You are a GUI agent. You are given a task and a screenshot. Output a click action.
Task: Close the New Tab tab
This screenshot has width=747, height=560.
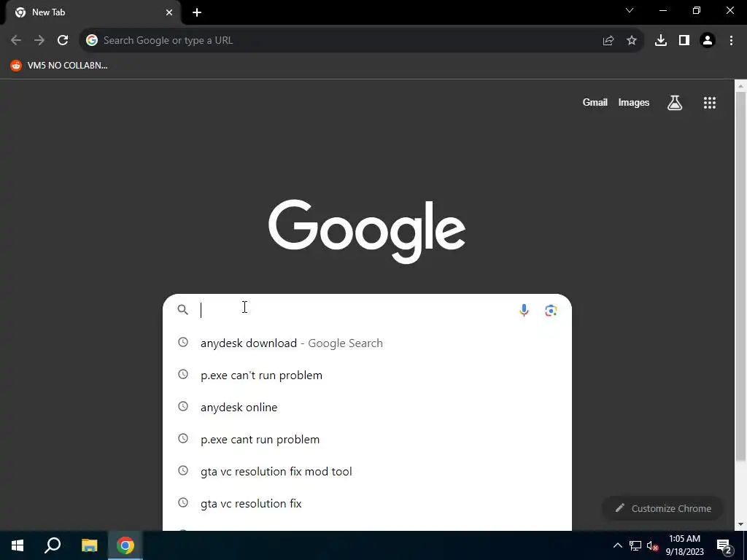point(169,12)
